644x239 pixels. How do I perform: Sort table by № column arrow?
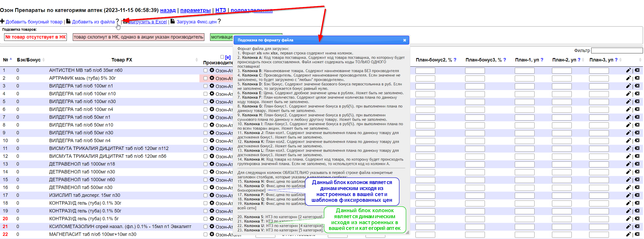[x=11, y=59]
